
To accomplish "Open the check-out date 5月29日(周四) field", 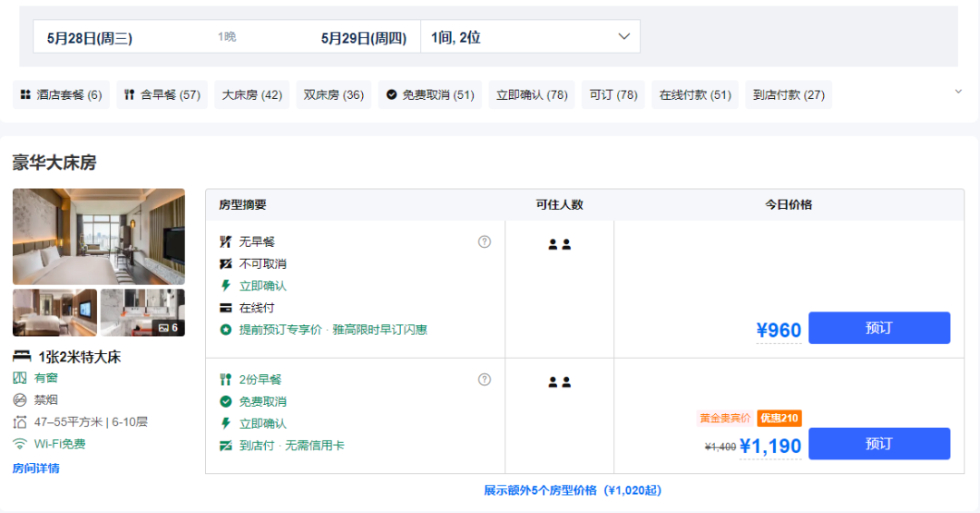I will tap(364, 37).
